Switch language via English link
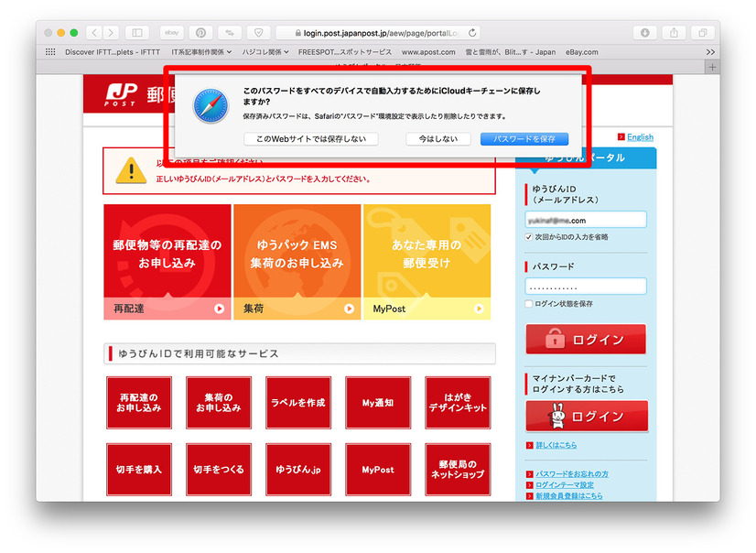 pyautogui.click(x=640, y=137)
